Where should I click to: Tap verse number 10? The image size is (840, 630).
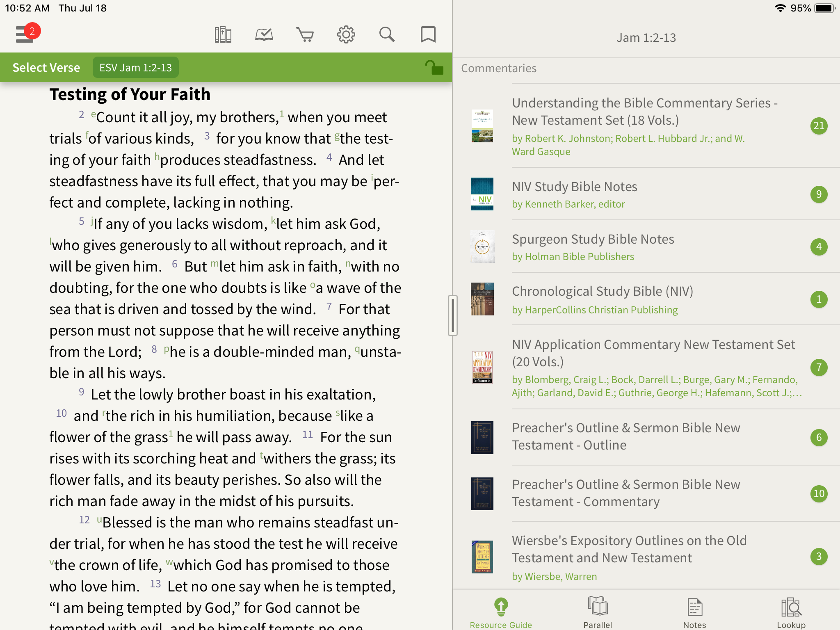[62, 413]
